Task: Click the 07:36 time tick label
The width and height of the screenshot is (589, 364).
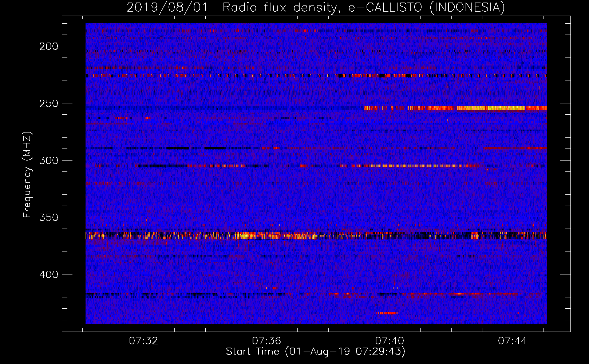Action: coord(267,341)
